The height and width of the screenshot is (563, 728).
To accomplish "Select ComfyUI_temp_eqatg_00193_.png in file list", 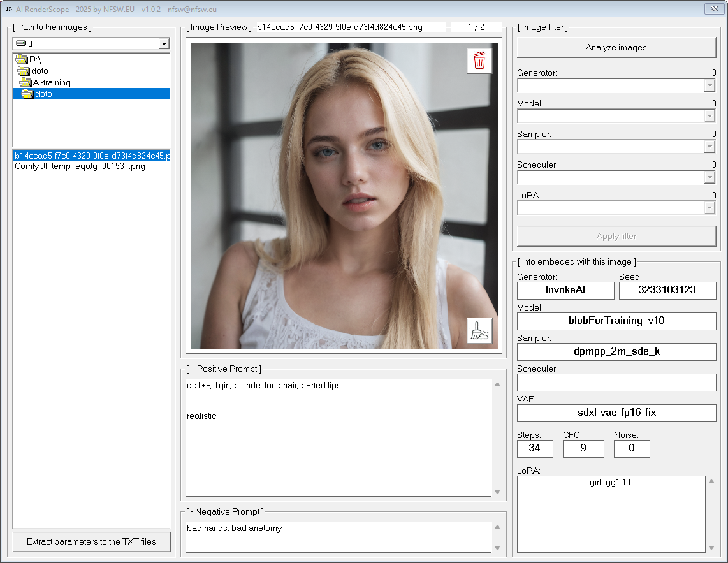I will click(80, 166).
